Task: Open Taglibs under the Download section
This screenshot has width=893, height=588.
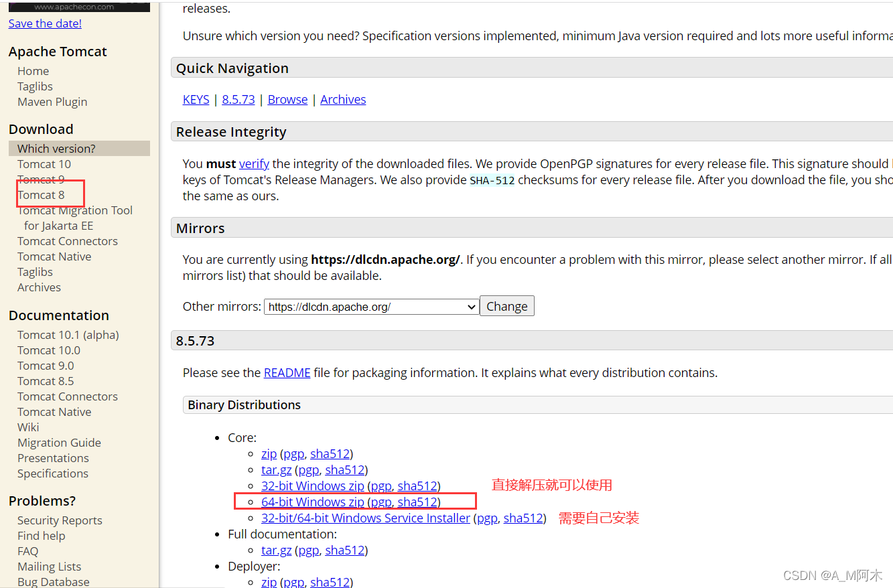Action: [x=35, y=272]
